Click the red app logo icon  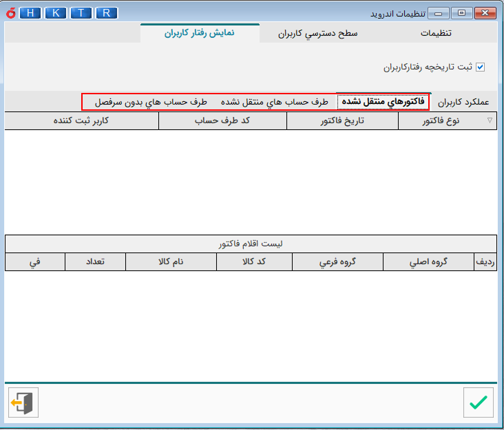pos(8,13)
